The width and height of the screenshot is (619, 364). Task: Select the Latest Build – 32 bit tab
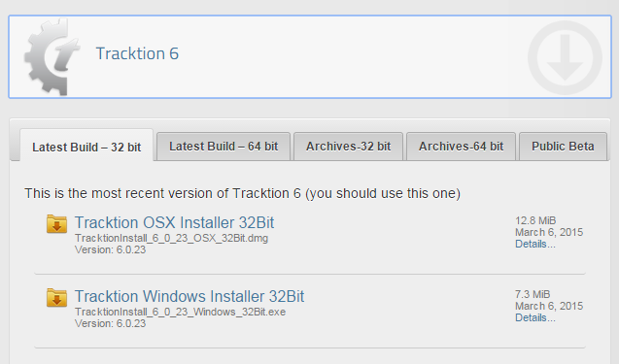point(86,147)
